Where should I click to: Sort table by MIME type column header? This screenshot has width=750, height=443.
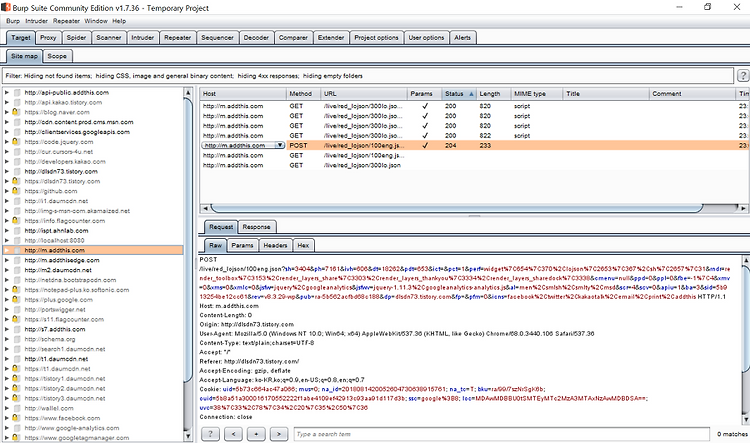pyautogui.click(x=536, y=94)
